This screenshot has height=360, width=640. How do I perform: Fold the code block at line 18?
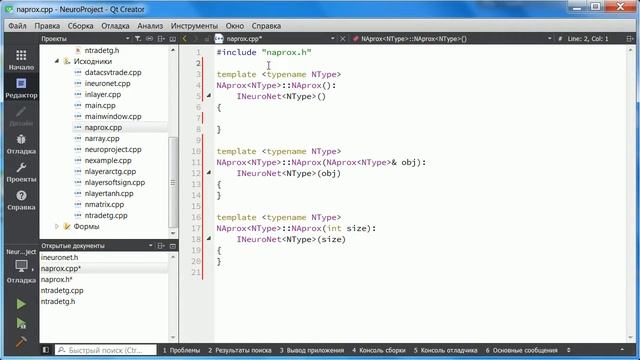coord(209,238)
